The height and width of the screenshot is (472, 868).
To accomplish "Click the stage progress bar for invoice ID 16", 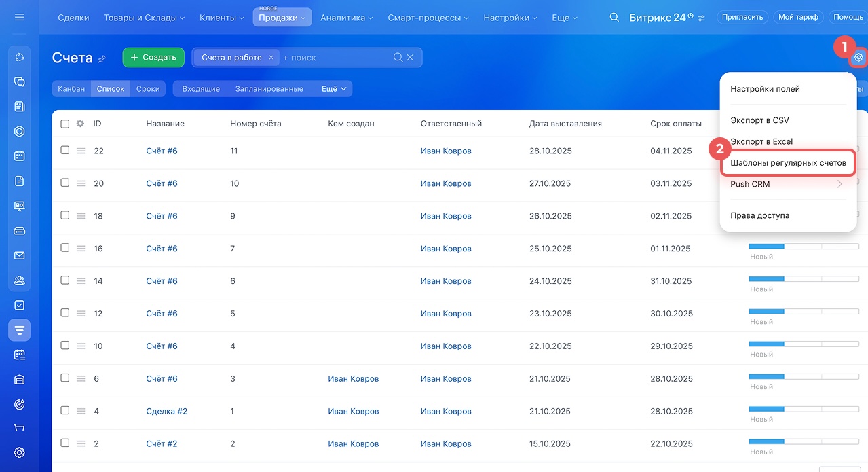I will (x=803, y=247).
